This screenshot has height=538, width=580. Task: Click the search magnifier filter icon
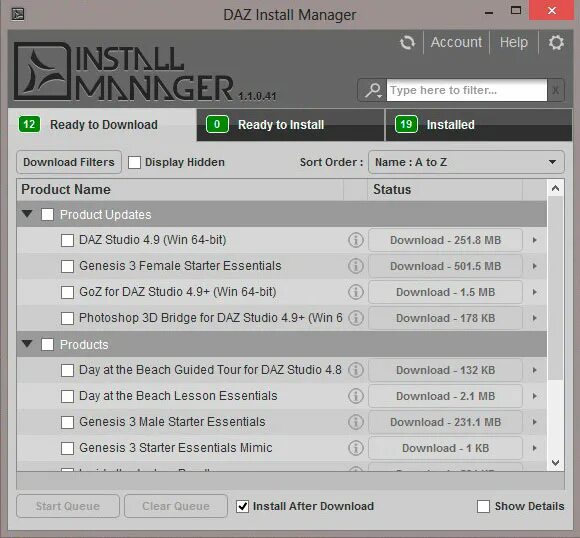[373, 90]
